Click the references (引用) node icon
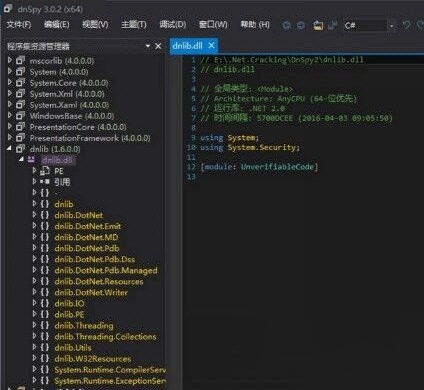 (x=45, y=182)
